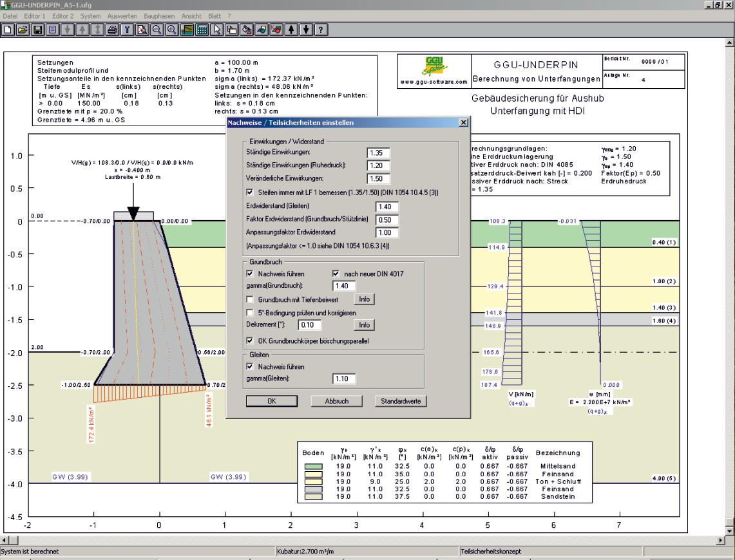Viewport: 735px width, 560px height.
Task: Toggle Gleiten 'Nachweis führen' checkbox
Action: (250, 367)
